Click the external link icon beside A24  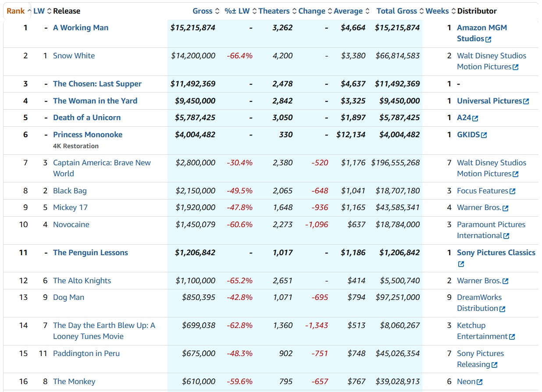point(475,118)
